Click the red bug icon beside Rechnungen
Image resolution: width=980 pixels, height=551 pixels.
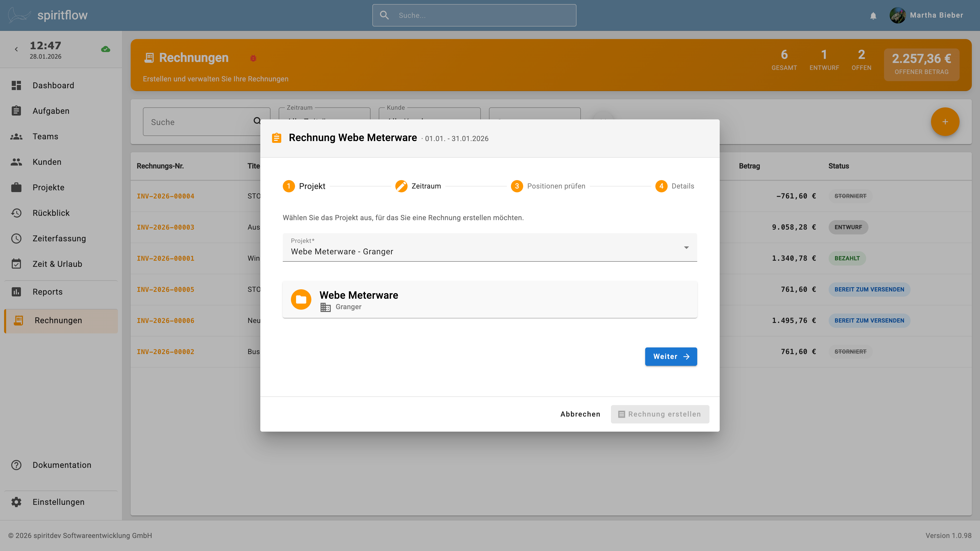pos(253,58)
